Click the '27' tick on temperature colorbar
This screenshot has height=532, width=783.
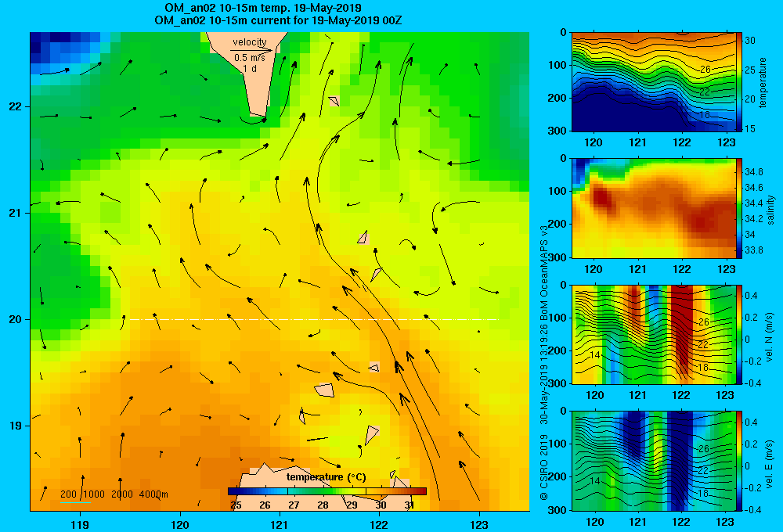(x=294, y=505)
